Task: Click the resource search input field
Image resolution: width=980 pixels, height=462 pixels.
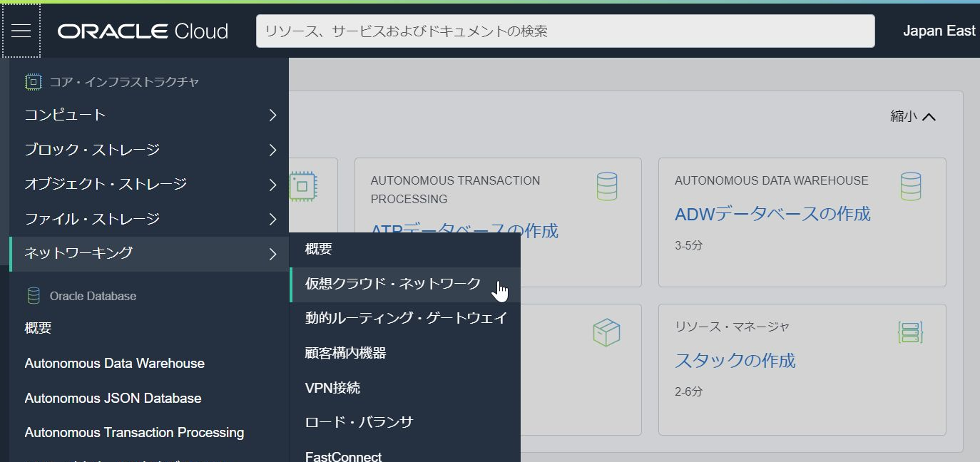Action: tap(565, 31)
